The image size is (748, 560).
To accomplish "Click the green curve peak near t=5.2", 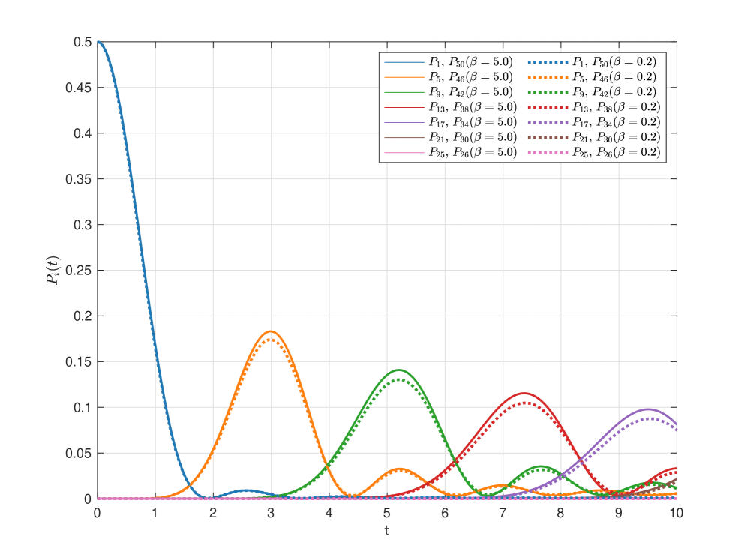I will coord(399,370).
